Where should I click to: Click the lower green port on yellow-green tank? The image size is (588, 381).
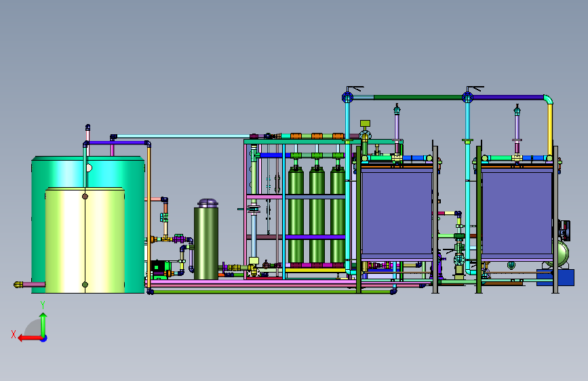coord(85,285)
